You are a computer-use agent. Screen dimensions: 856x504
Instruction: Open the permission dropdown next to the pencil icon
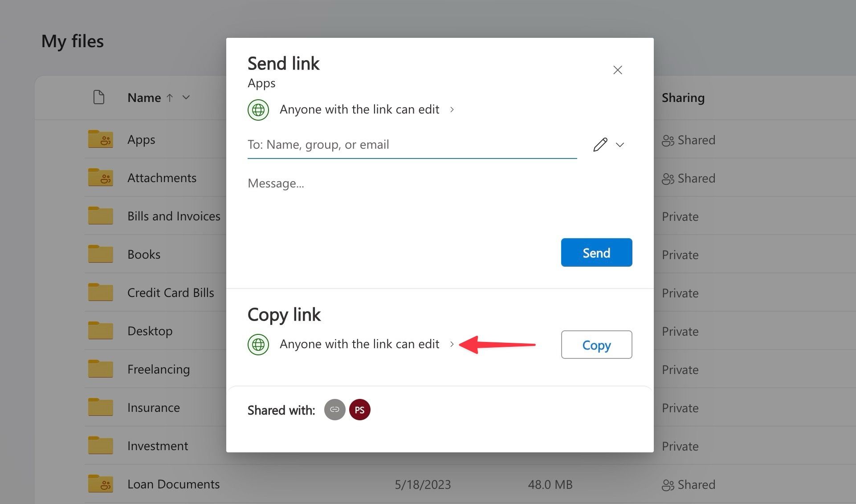click(x=620, y=144)
